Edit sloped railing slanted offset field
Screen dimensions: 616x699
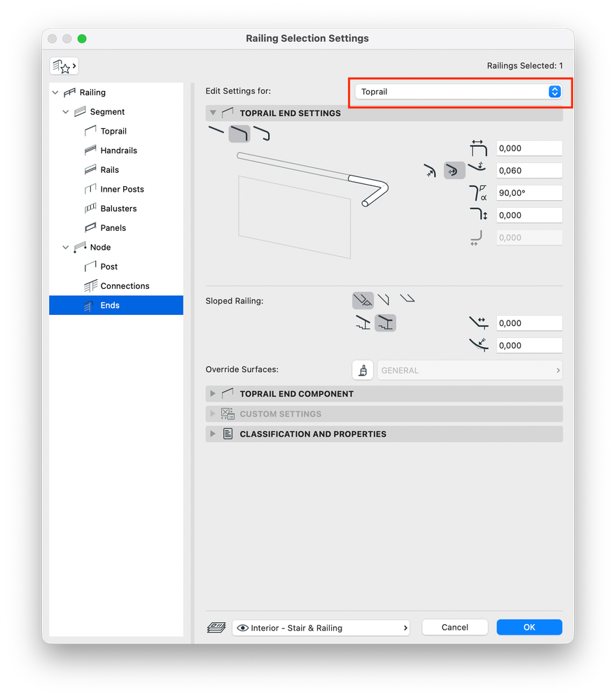click(x=529, y=346)
